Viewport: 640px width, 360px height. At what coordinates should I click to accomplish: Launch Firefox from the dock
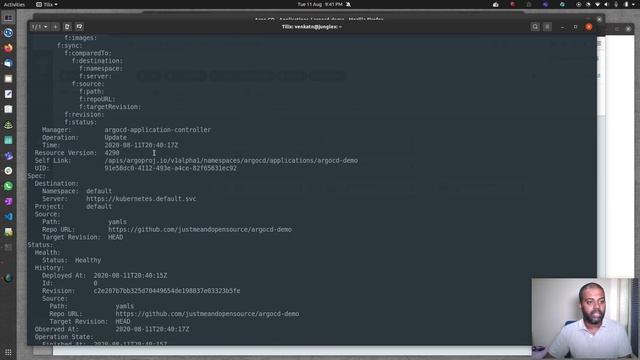[x=8, y=48]
